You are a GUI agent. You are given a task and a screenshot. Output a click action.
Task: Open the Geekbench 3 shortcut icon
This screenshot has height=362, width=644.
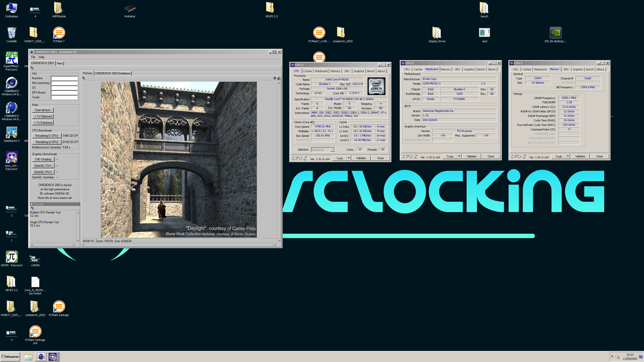point(12,134)
